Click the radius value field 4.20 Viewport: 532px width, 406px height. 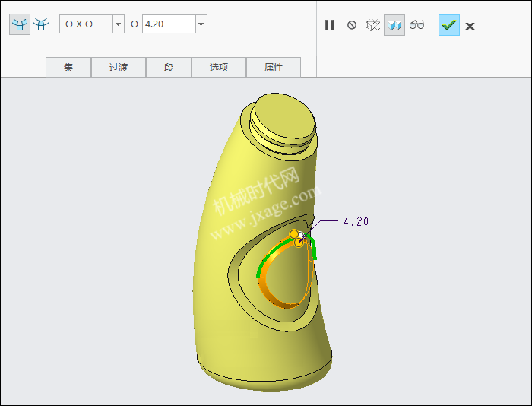169,24
